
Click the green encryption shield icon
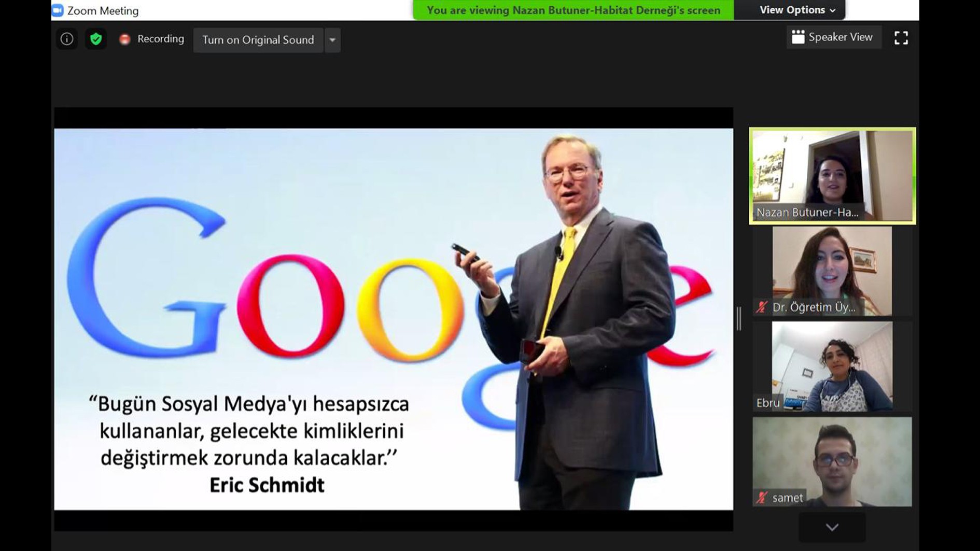point(96,39)
